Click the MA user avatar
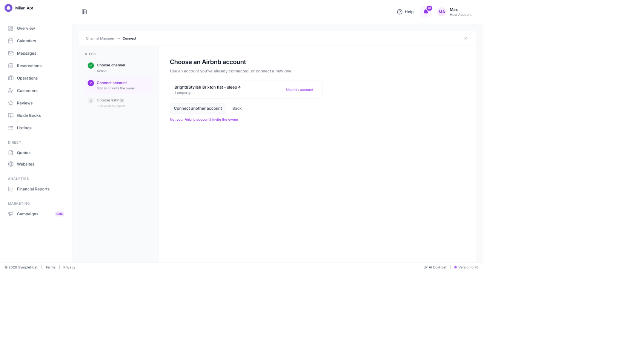644x362 pixels. [x=442, y=12]
